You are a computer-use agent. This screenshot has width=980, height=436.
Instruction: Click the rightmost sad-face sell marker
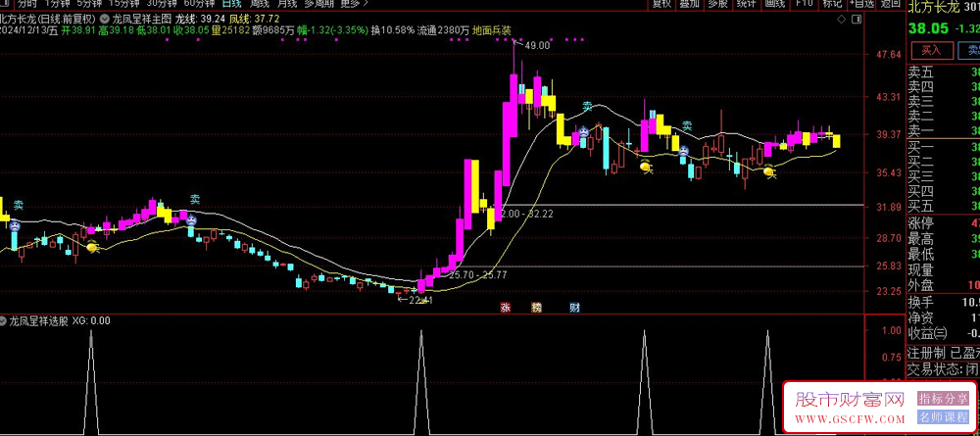(684, 151)
